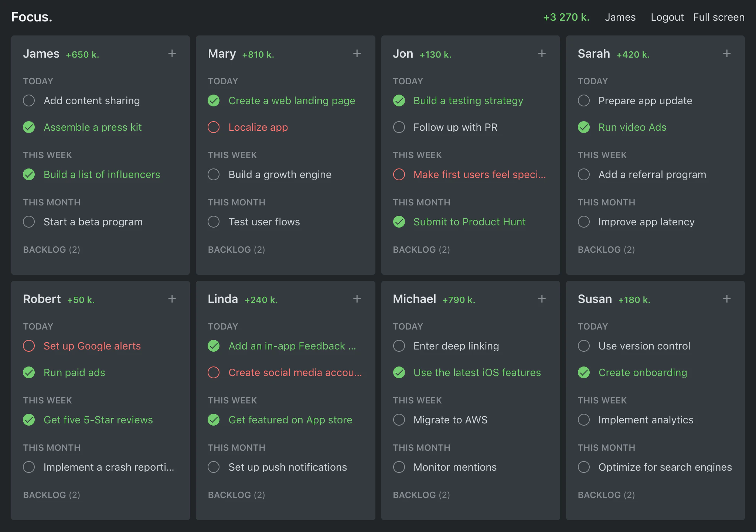Check off Add content sharing task
756x532 pixels.
point(29,100)
